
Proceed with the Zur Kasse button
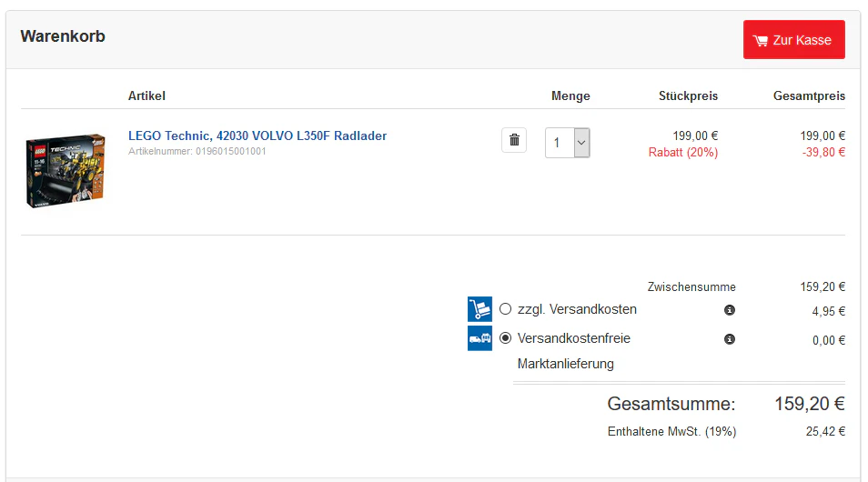[x=793, y=40]
